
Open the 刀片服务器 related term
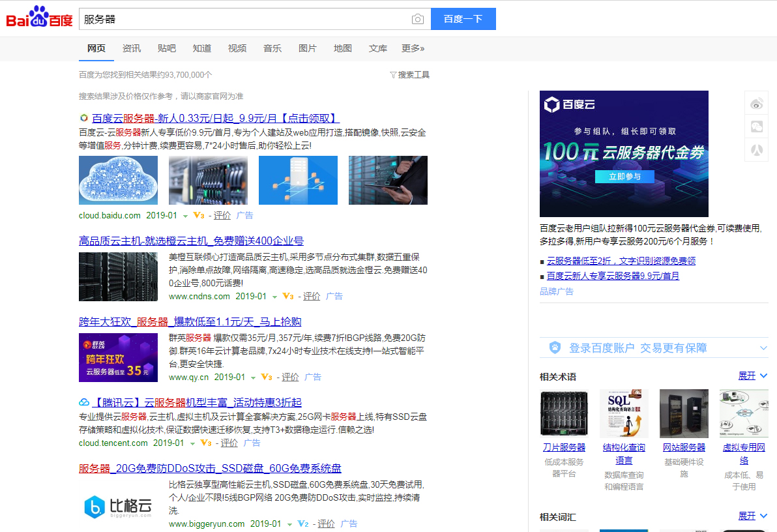click(x=564, y=447)
